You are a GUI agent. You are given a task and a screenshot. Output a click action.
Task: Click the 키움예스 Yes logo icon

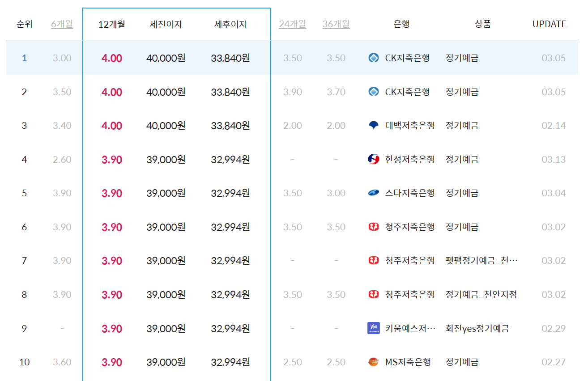[x=373, y=328]
